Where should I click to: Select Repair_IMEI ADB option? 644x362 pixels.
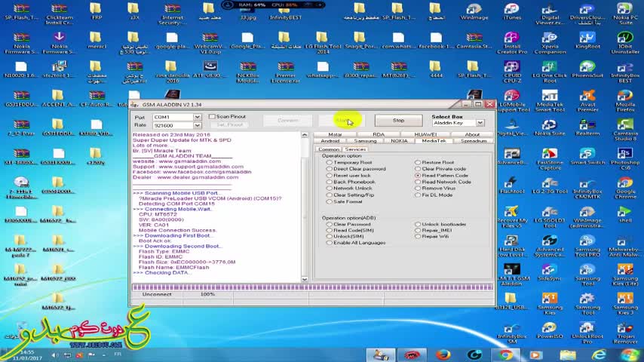click(418, 231)
